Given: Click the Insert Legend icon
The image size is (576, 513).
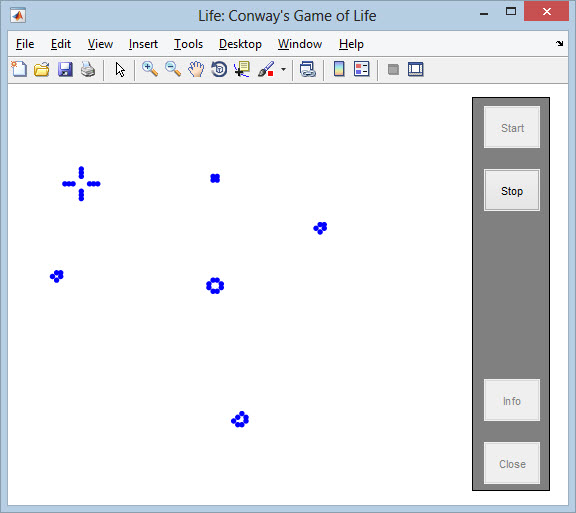Looking at the screenshot, I should click(x=361, y=69).
